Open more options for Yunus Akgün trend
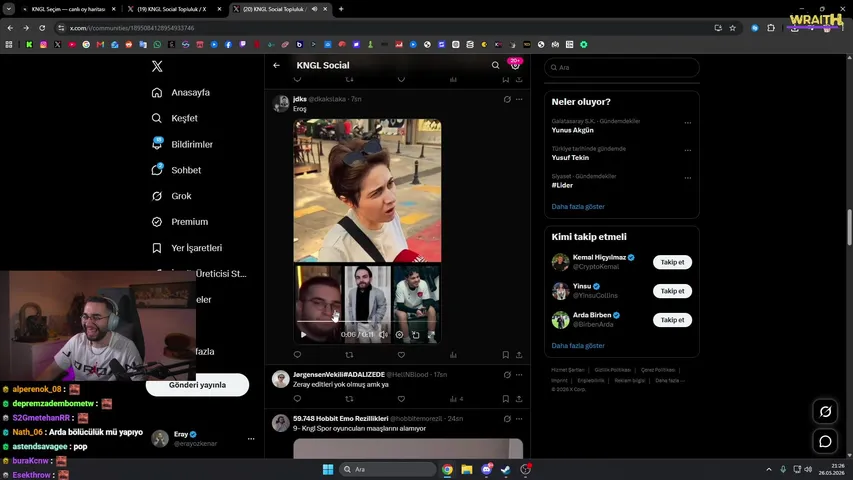This screenshot has height=480, width=853. [688, 123]
